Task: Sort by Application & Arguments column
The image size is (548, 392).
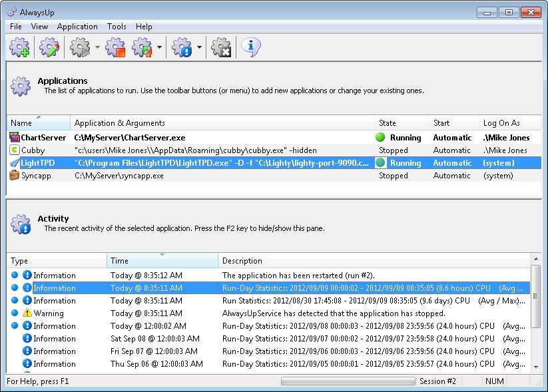Action: coord(222,123)
